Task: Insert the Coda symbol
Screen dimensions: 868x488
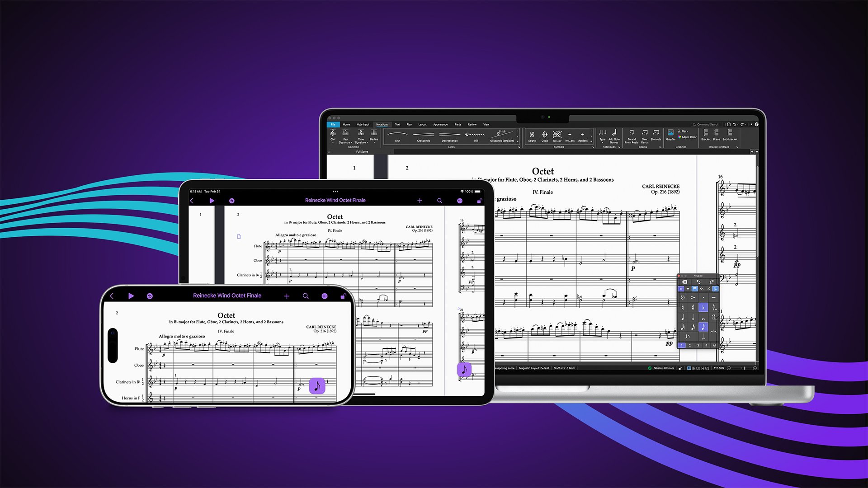Action: pos(545,136)
